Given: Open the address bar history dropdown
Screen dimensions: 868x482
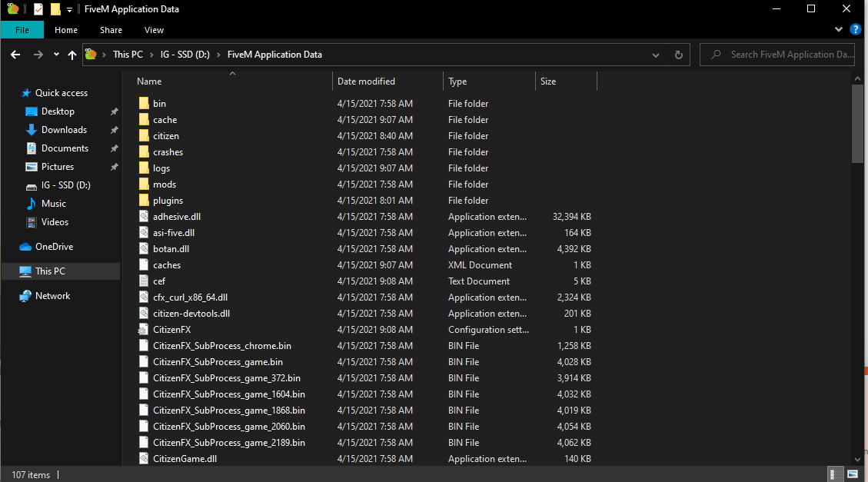Looking at the screenshot, I should click(x=656, y=55).
